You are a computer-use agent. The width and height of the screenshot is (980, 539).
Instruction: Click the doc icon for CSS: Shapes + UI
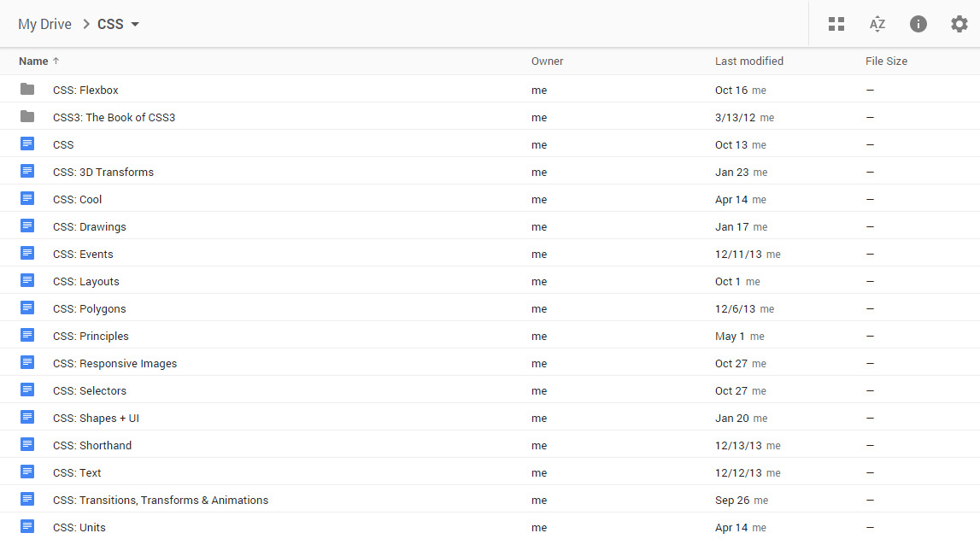pos(26,417)
